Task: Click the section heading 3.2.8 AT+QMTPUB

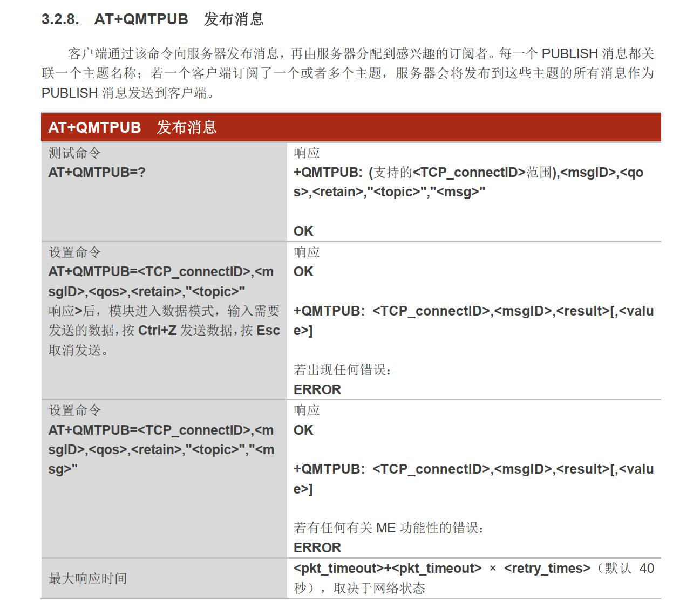Action: [153, 19]
